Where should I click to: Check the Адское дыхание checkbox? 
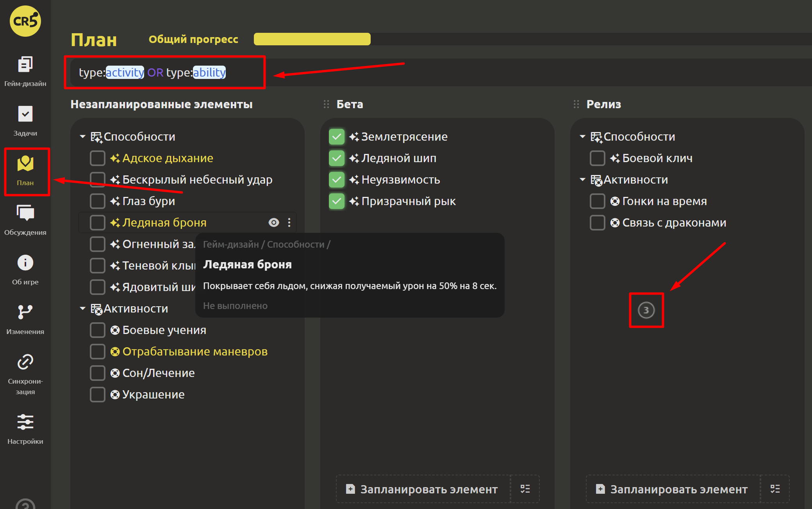97,158
